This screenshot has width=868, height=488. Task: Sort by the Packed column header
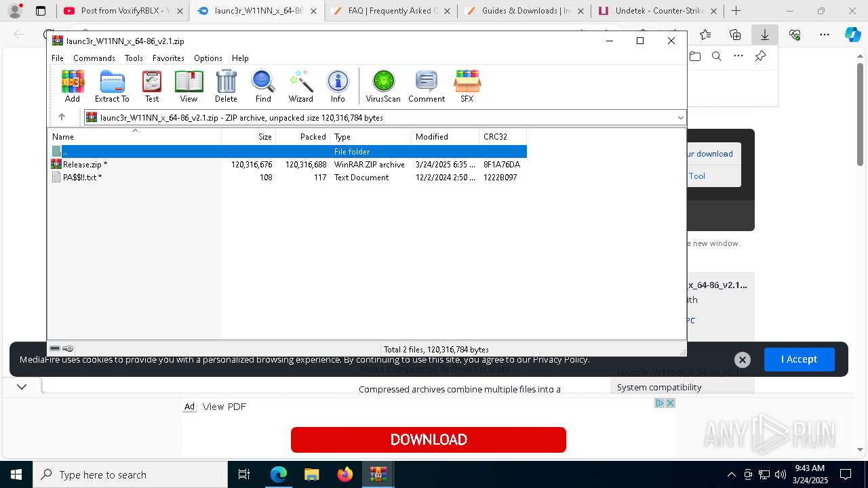click(302, 137)
